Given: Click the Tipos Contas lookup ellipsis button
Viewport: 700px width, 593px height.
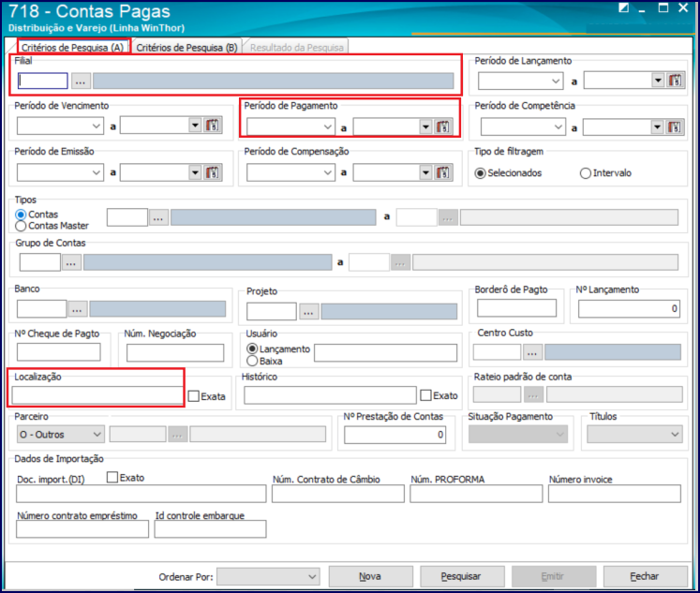Looking at the screenshot, I should click(x=158, y=217).
